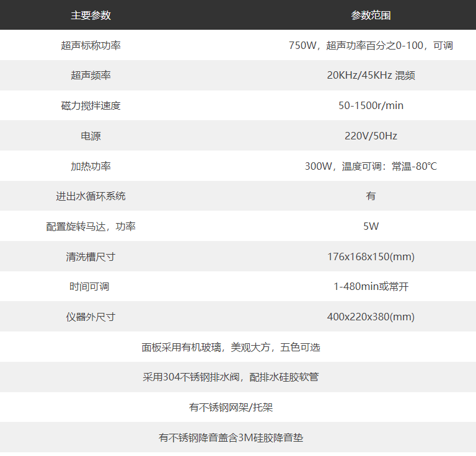Image resolution: width=476 pixels, height=456 pixels.
Task: Select the 加热功率 label
Action: pyautogui.click(x=90, y=166)
